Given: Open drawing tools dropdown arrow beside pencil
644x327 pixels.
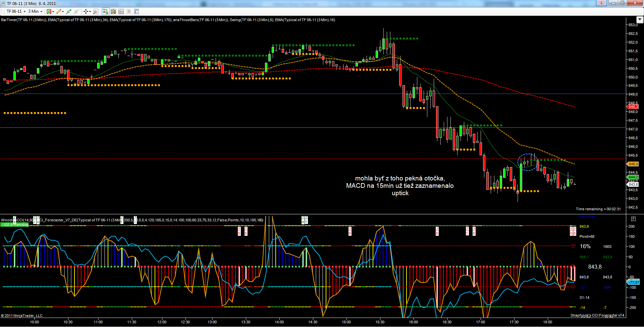Looking at the screenshot, I should [x=63, y=11].
